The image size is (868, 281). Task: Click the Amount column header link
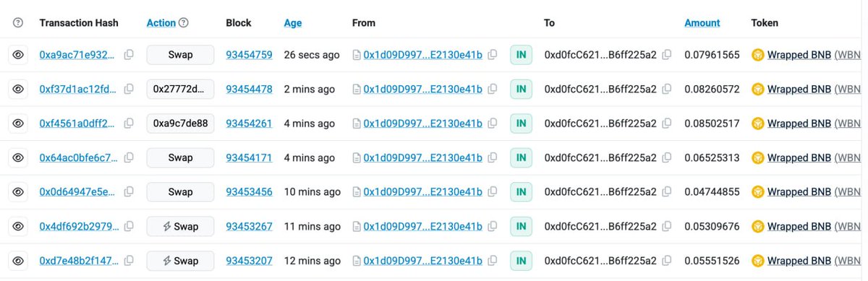(702, 23)
